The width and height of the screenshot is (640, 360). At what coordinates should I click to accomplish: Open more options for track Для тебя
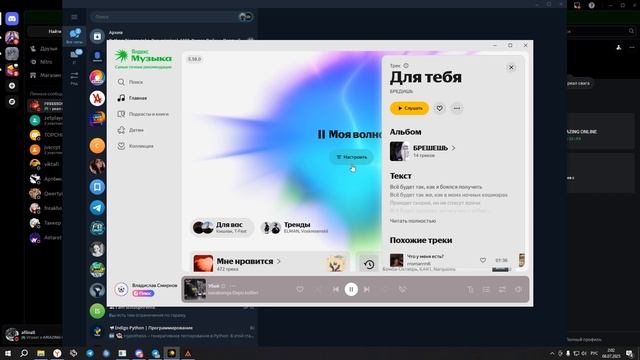point(457,108)
